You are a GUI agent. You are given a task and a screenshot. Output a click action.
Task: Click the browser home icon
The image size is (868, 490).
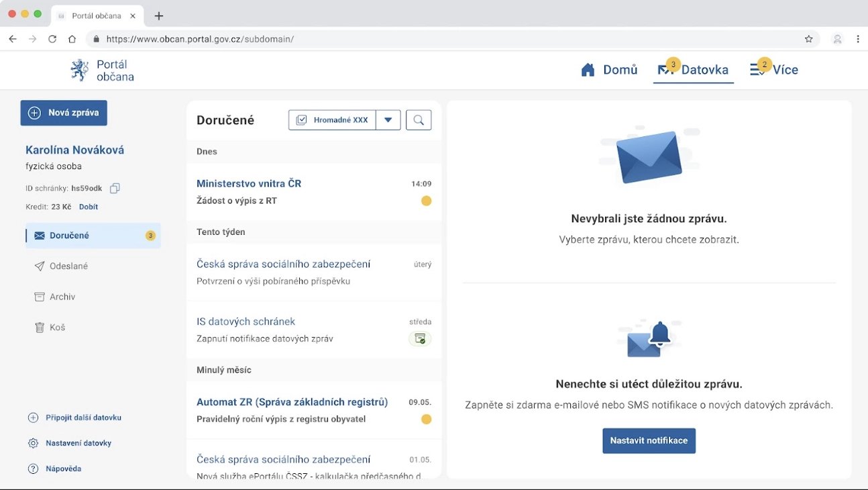(x=72, y=39)
